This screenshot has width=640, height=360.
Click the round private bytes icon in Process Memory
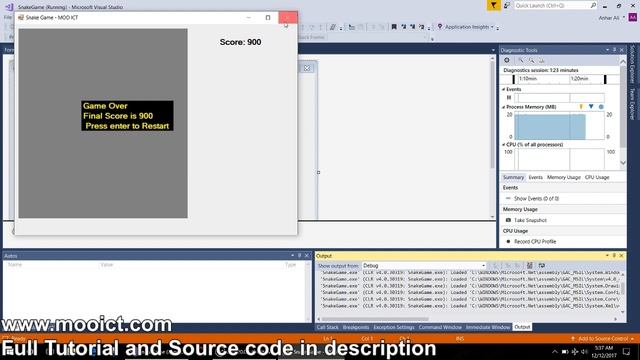[x=601, y=107]
